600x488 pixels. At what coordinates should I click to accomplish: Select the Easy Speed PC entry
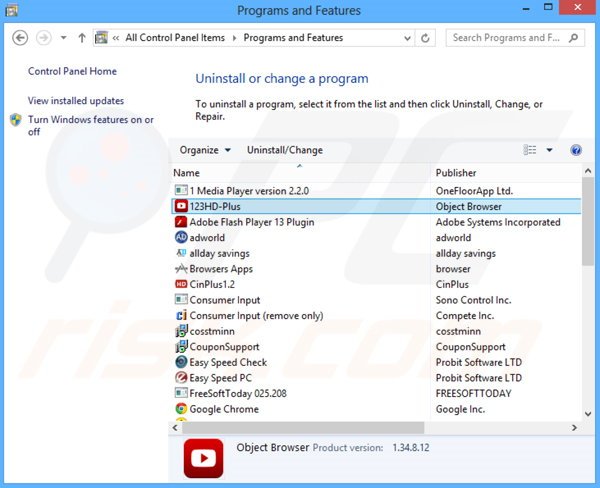point(220,378)
